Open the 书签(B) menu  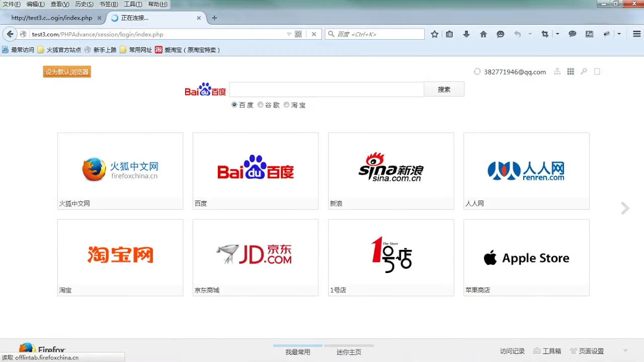pos(109,4)
